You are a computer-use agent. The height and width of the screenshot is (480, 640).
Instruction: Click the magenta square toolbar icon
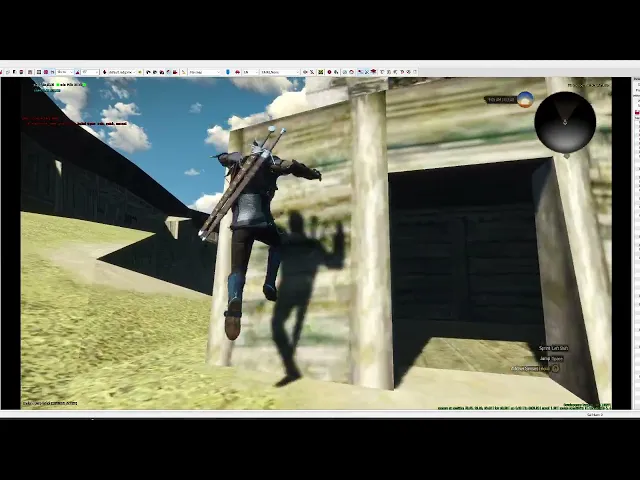pos(46,72)
